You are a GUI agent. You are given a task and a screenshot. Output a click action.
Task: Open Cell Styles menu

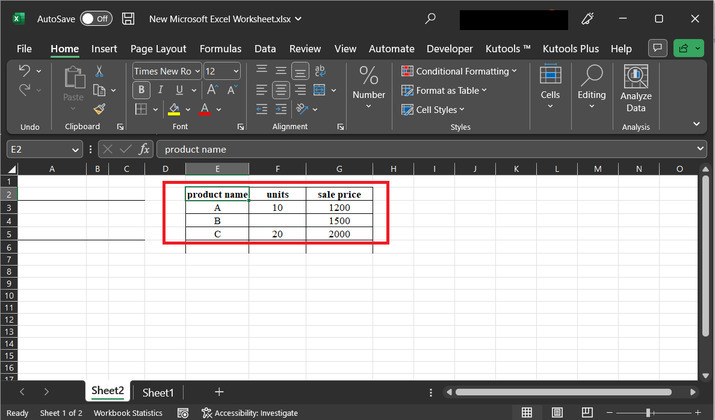[x=432, y=109]
